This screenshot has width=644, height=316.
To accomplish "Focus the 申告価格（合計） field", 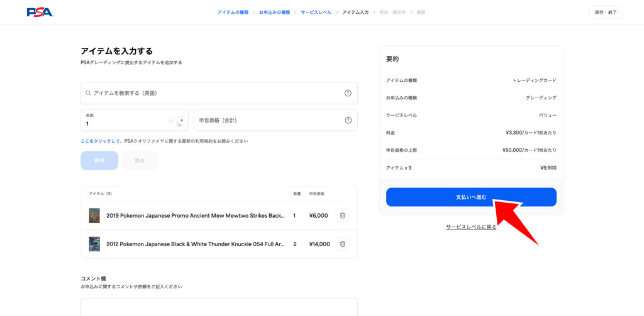I will 275,120.
